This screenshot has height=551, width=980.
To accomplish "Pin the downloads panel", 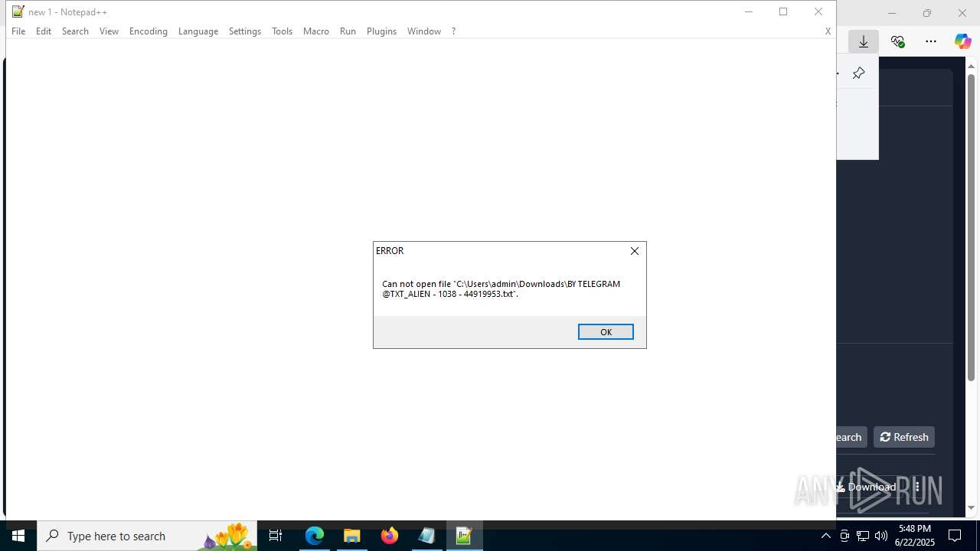I will 858,73.
